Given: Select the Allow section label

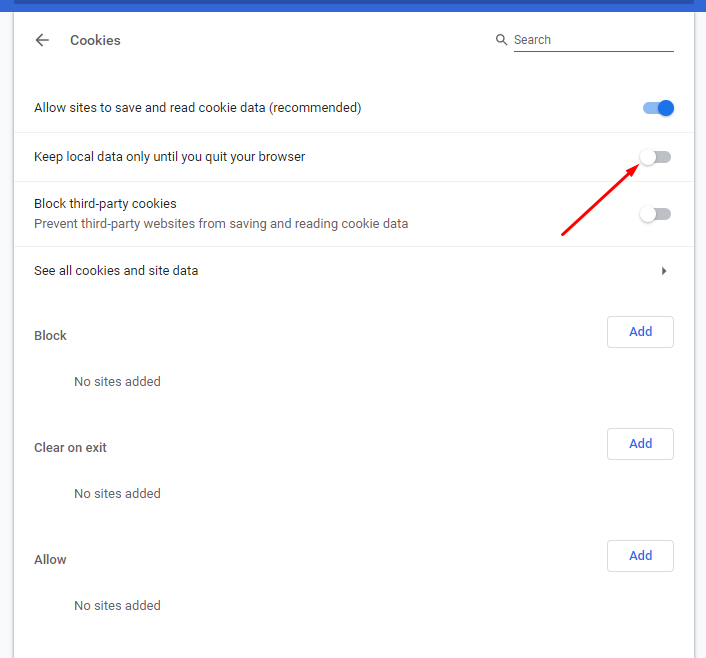Looking at the screenshot, I should pyautogui.click(x=50, y=560).
